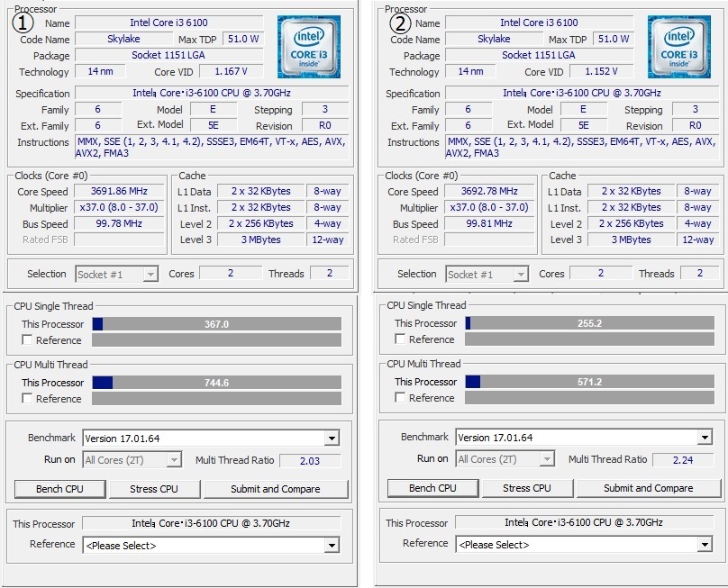Click the Core Speed value 3692.78 MHz
This screenshot has width=728, height=588.
489,191
